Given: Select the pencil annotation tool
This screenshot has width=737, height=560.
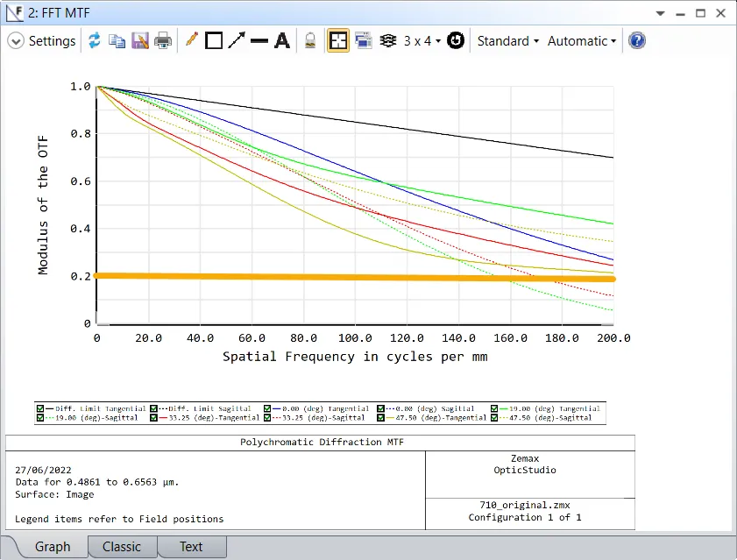Looking at the screenshot, I should pos(191,41).
